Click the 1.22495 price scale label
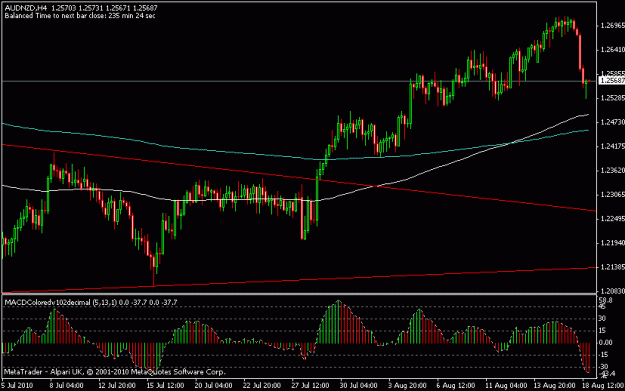 [612, 219]
